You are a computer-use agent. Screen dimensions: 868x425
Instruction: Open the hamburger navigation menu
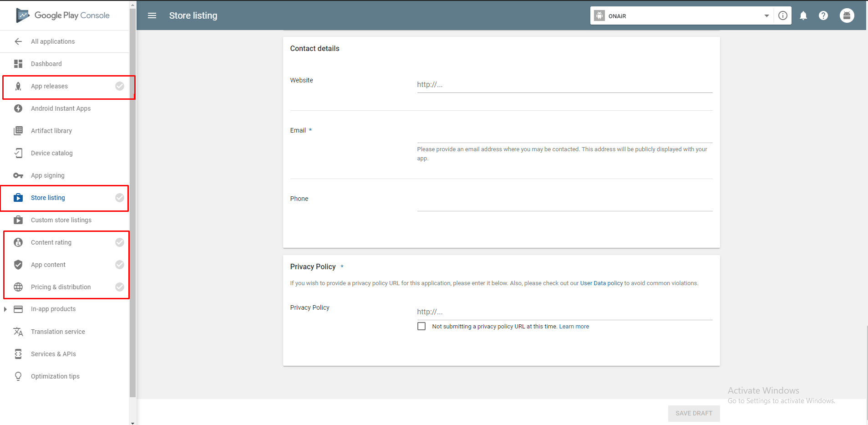click(x=152, y=15)
